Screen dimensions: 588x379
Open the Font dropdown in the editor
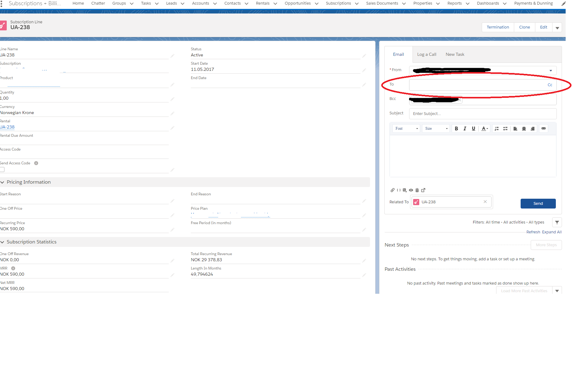point(406,128)
